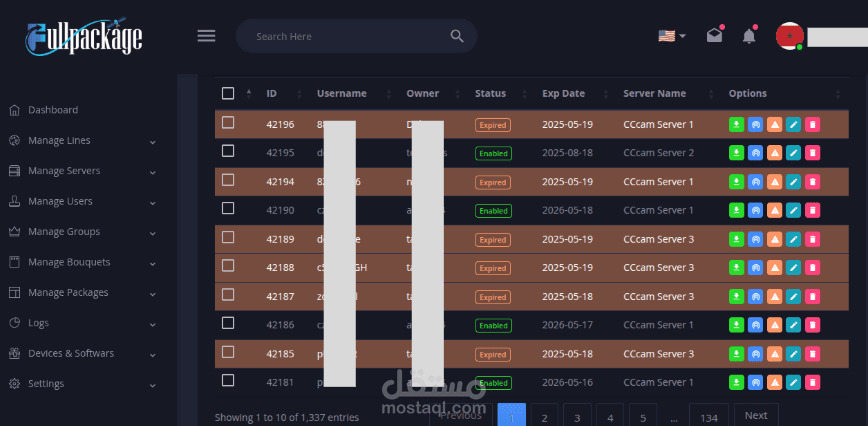This screenshot has width=868, height=426.
Task: Check the checkbox for row 42196
Action: coord(228,122)
